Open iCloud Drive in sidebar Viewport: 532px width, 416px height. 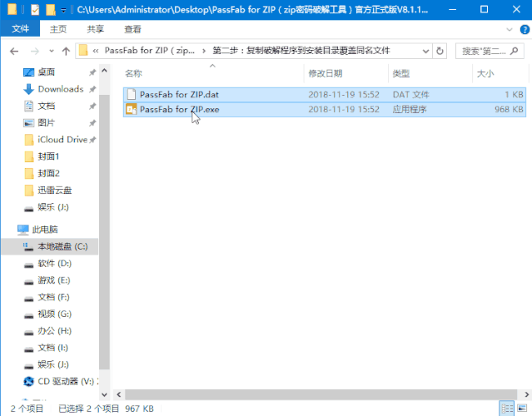(62, 140)
